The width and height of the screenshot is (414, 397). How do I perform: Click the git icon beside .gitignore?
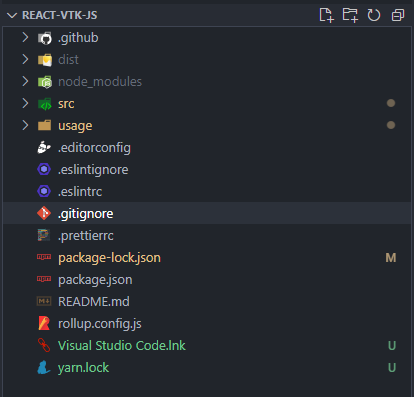[x=44, y=213]
